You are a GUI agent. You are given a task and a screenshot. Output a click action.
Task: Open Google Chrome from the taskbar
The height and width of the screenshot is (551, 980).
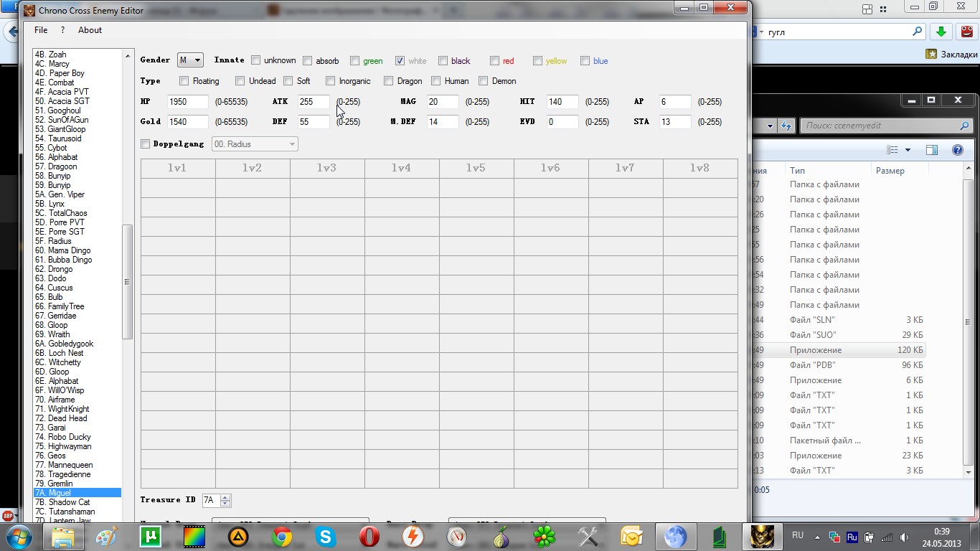click(x=282, y=537)
